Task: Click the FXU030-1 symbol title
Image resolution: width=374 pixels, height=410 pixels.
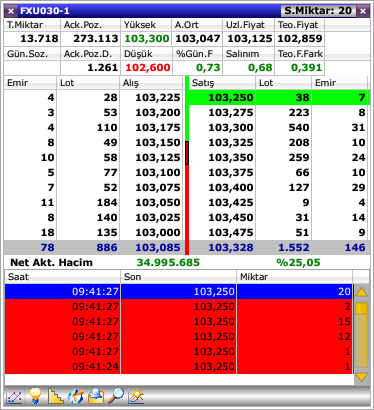Action: pos(45,11)
